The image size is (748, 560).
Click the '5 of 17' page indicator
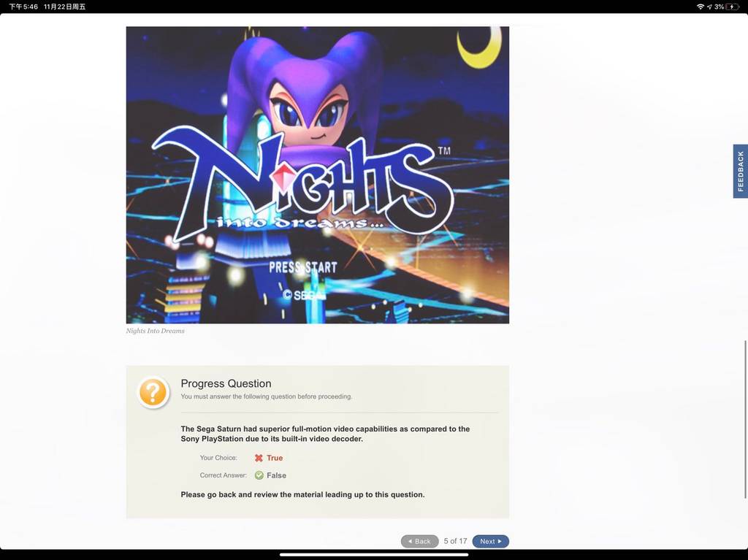pyautogui.click(x=455, y=541)
